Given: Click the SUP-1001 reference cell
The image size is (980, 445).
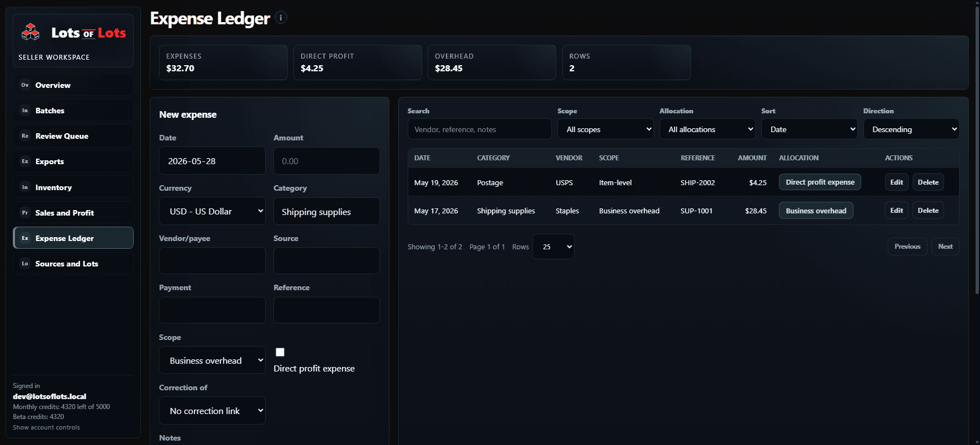Looking at the screenshot, I should coord(697,211).
